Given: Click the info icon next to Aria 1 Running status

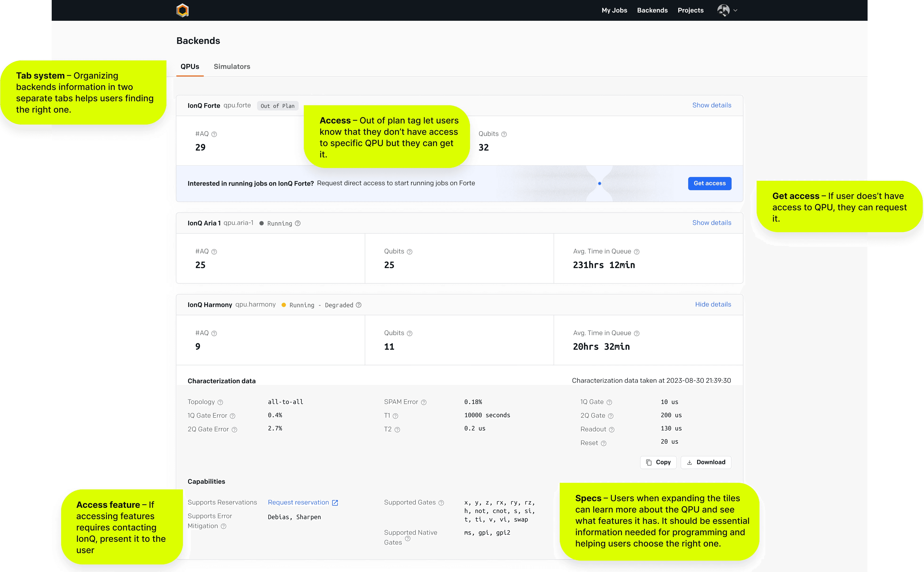Looking at the screenshot, I should [x=298, y=223].
